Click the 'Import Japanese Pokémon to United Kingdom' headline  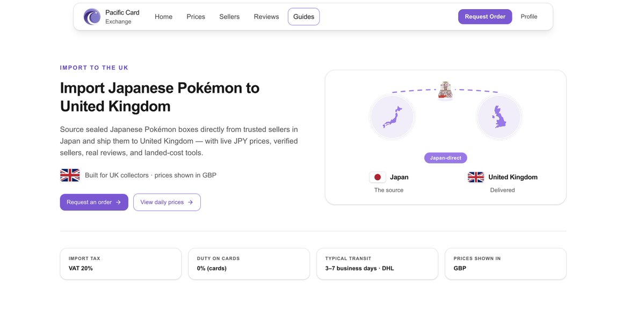click(160, 97)
